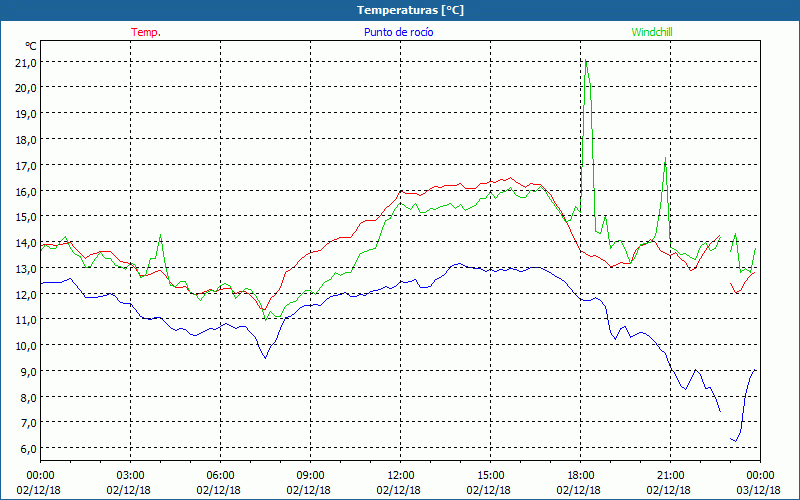This screenshot has width=800, height=500.
Task: Click the Punto de rocío legend label
Action: (398, 32)
